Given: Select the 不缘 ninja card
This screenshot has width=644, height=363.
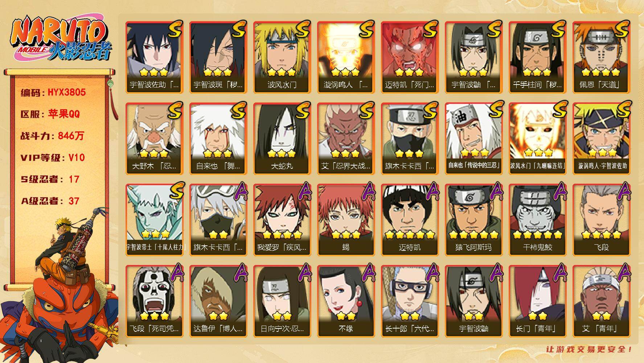Looking at the screenshot, I should (346, 301).
